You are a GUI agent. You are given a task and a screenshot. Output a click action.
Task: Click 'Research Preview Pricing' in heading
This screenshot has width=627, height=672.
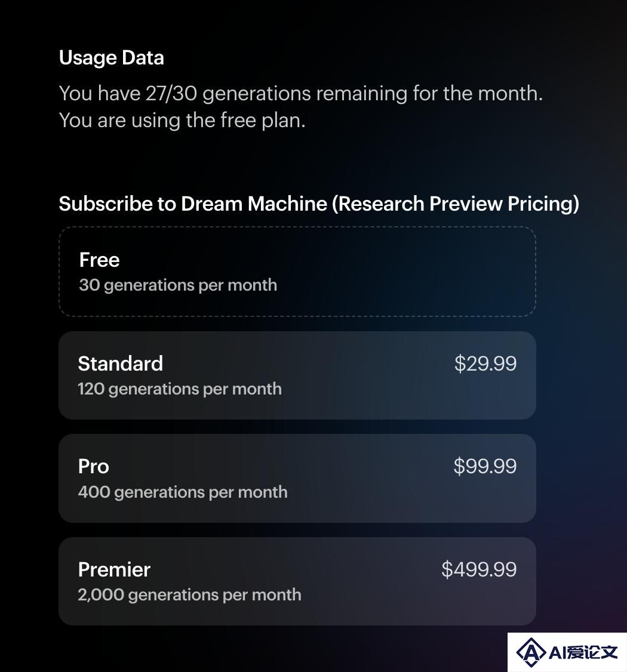(456, 204)
